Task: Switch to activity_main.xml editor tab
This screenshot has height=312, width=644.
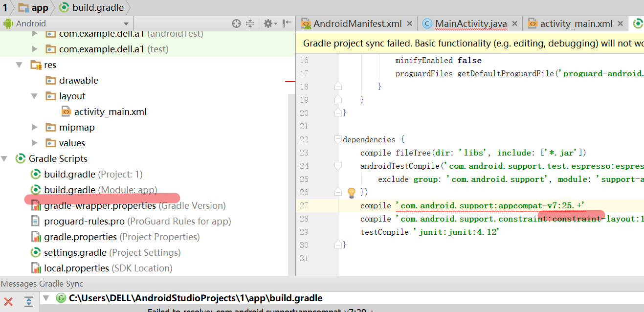Action: coord(576,23)
